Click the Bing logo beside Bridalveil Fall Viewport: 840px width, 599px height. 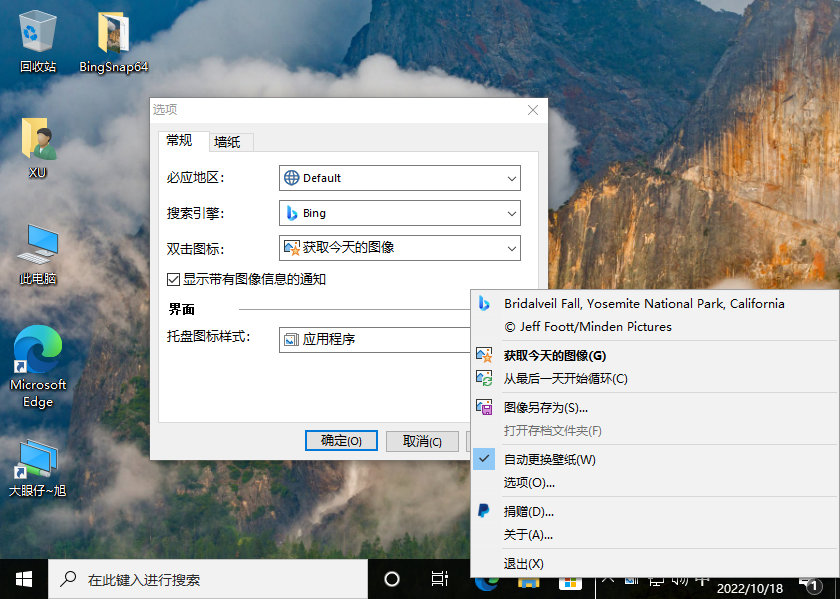(485, 304)
